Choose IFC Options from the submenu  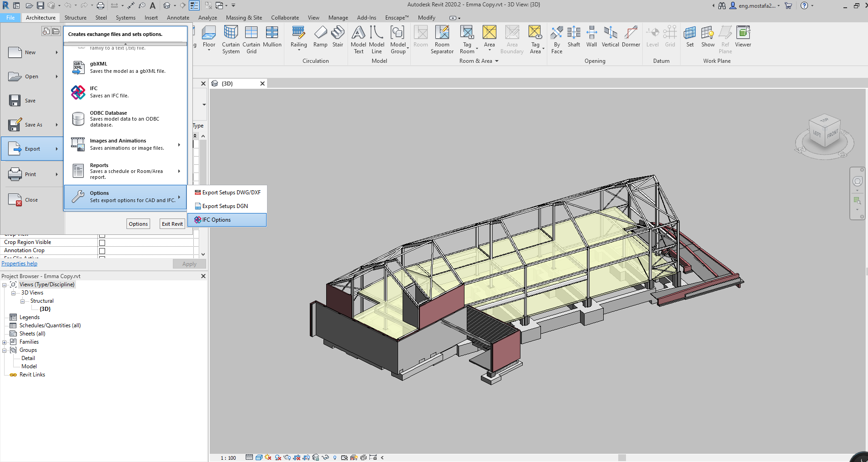point(217,220)
